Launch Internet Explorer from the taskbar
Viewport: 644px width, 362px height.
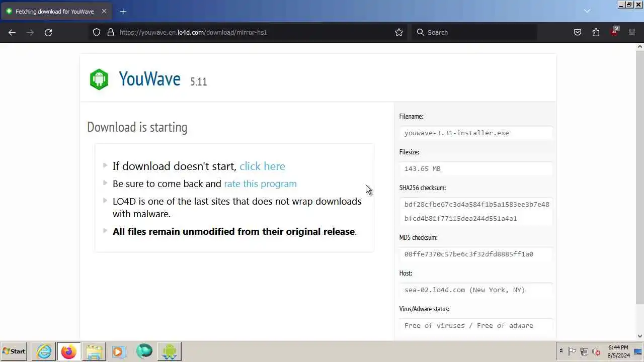pos(44,351)
